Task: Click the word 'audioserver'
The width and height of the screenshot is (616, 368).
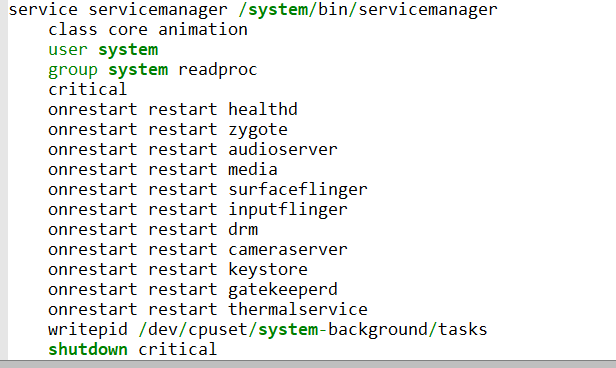Action: click(283, 150)
